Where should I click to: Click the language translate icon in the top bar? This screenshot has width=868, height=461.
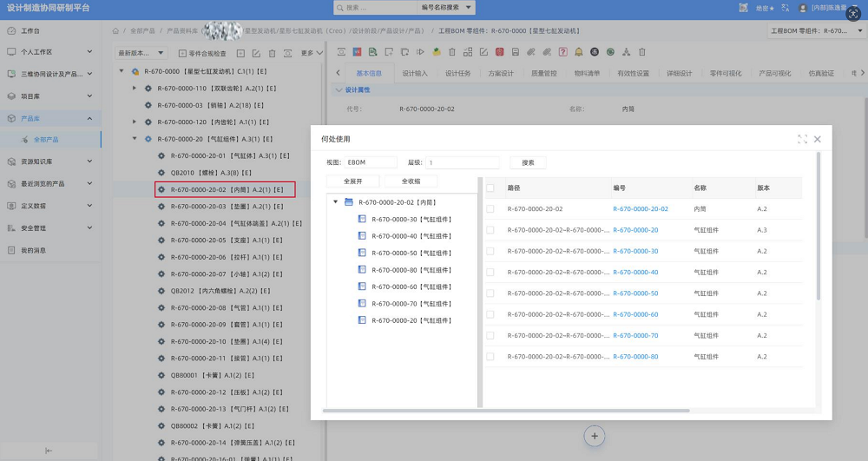[x=785, y=8]
